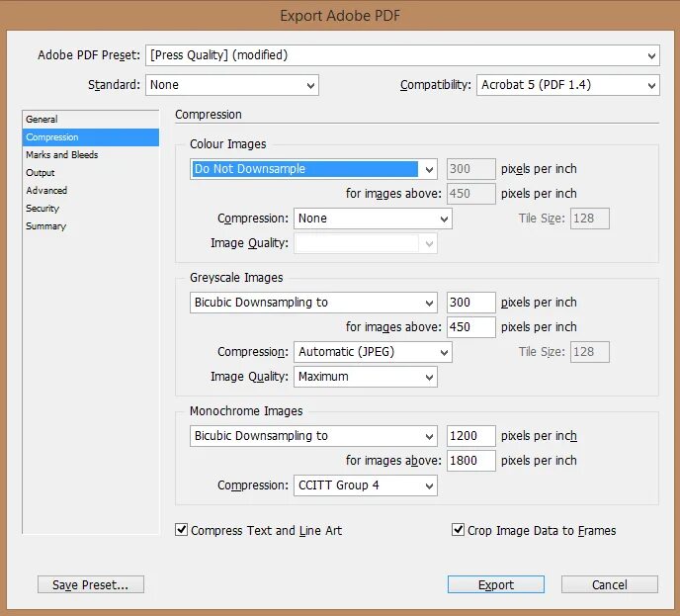Viewport: 680px width, 616px height.
Task: Open the Advanced section
Action: click(91, 191)
